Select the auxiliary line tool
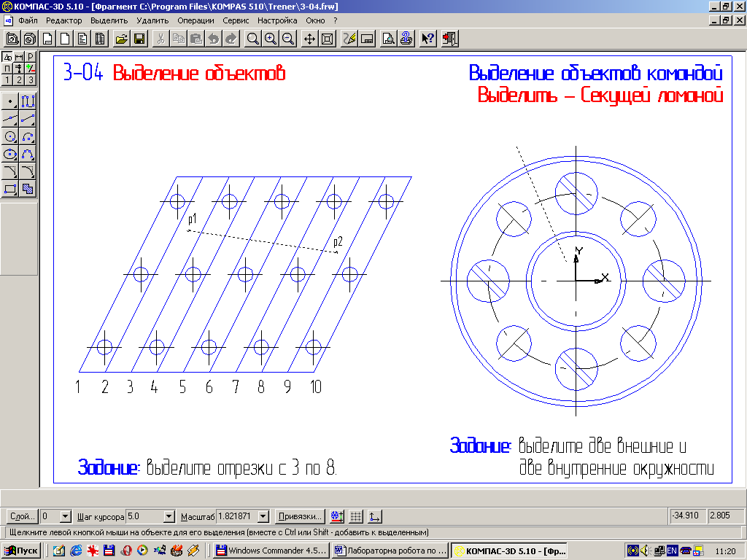Screen dimensions: 747x560 coord(10,119)
